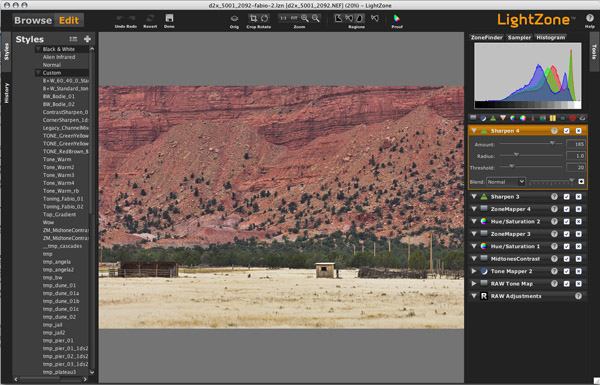Add a Spot tool
Viewport: 600px width, 385px height.
tap(572, 118)
